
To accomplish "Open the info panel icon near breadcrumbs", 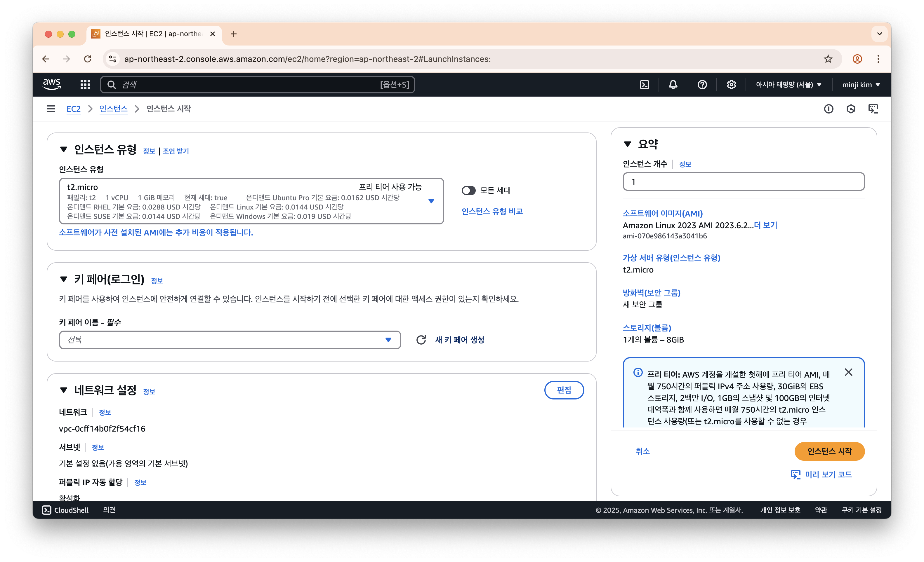I will click(829, 109).
